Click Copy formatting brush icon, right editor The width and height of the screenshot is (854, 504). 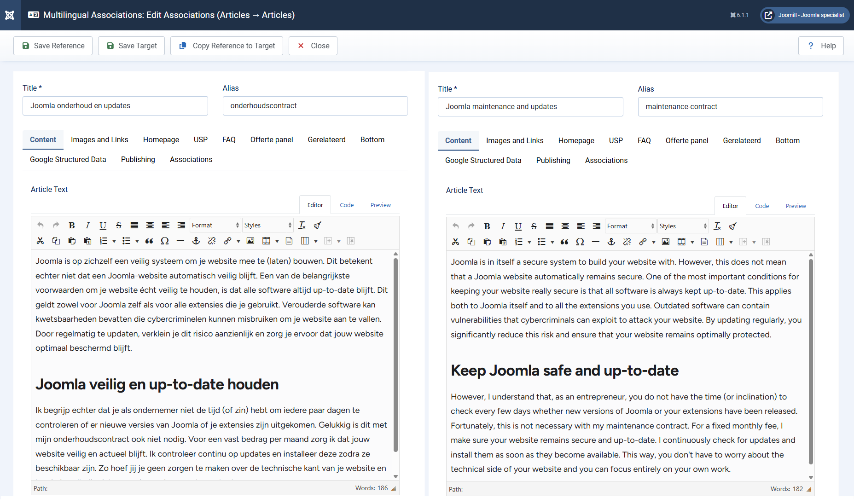click(x=733, y=226)
